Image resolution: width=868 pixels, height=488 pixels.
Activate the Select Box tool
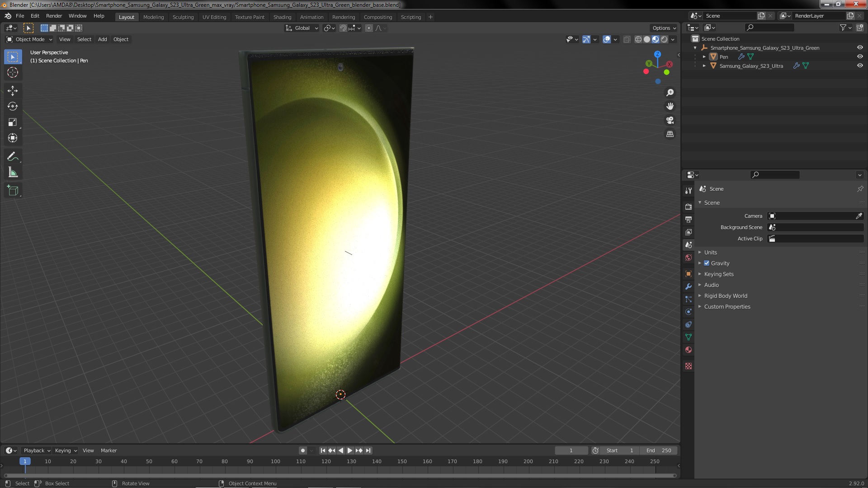[x=13, y=56]
